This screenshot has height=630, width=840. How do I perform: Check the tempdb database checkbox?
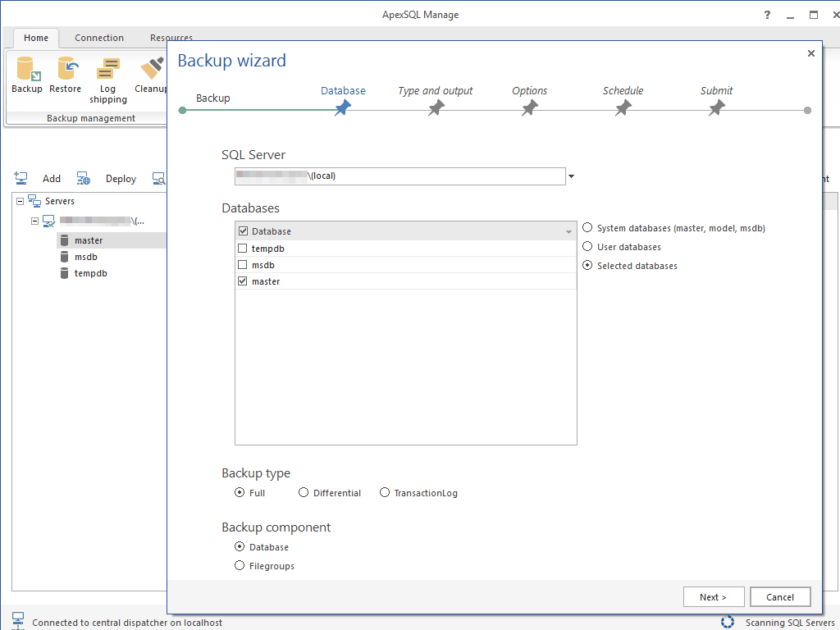coord(243,249)
